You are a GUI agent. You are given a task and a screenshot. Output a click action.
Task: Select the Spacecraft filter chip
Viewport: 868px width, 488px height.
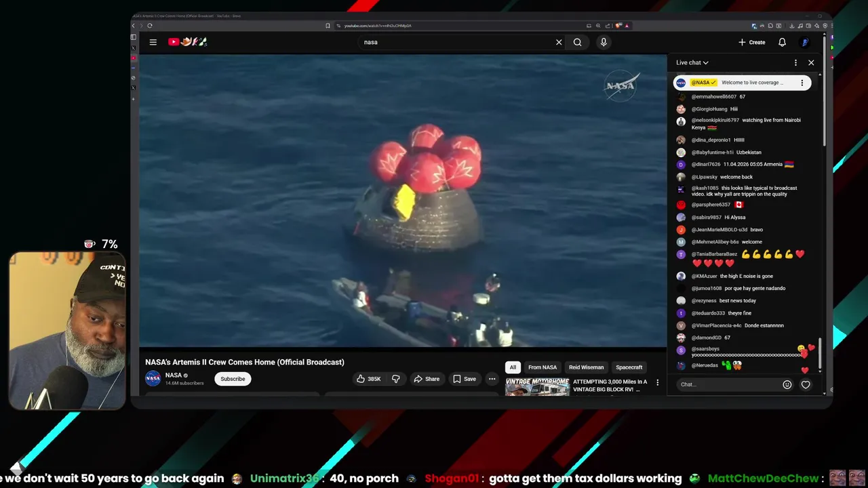pyautogui.click(x=629, y=367)
